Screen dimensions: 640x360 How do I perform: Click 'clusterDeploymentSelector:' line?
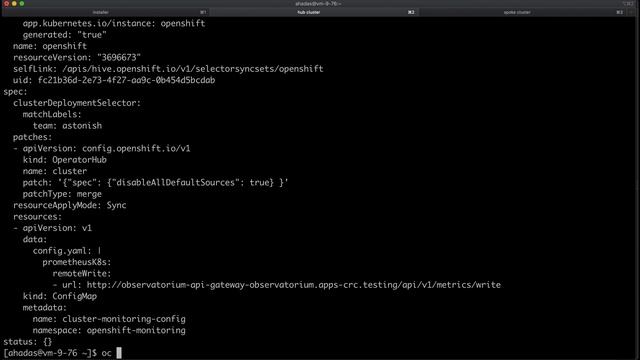click(x=77, y=103)
